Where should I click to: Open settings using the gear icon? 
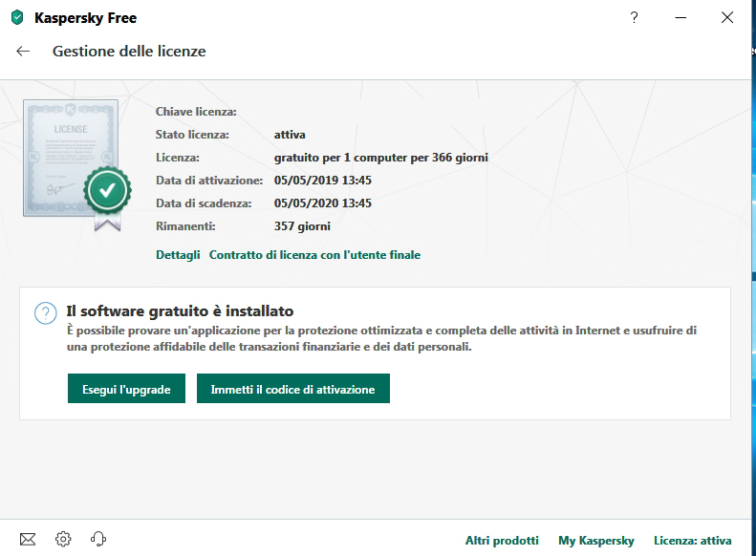63,539
